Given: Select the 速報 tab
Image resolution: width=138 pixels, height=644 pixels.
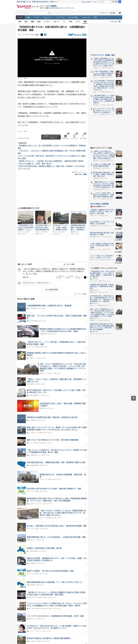Looking at the screenshot, I should coord(28,17).
